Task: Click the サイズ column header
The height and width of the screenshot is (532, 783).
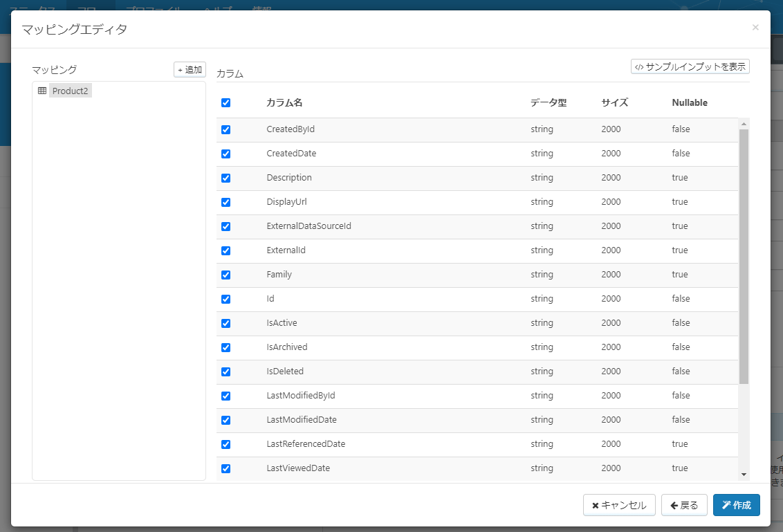Action: [615, 102]
